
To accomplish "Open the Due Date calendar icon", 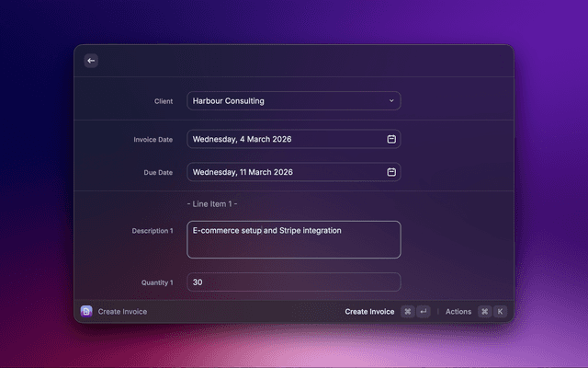I will click(x=391, y=172).
